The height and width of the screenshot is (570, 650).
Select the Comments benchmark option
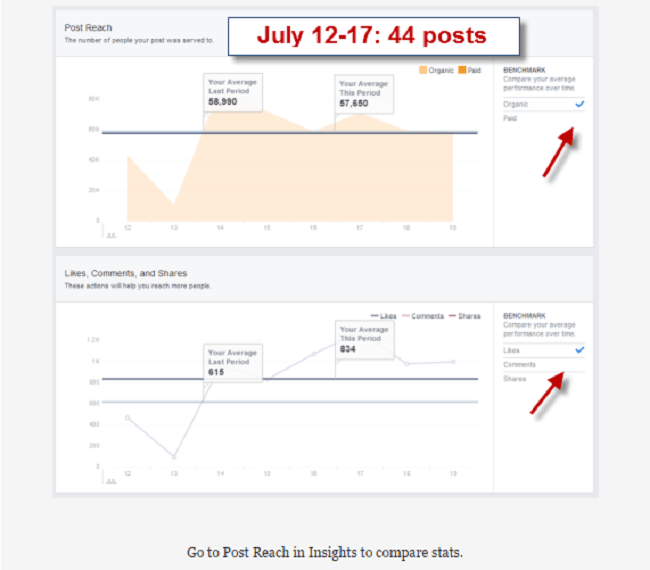543,364
